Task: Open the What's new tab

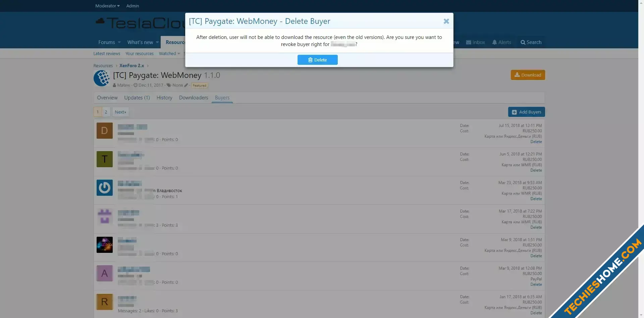Action: point(140,42)
